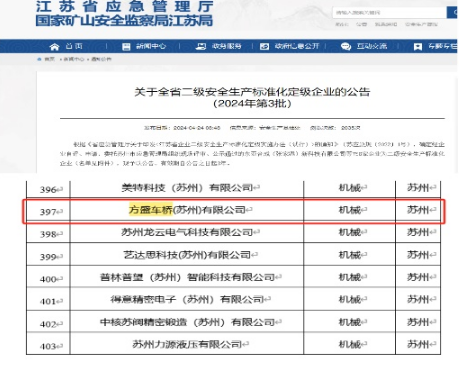Open the 互动交流 navigation menu
Image resolution: width=459 pixels, height=365 pixels.
point(372,46)
